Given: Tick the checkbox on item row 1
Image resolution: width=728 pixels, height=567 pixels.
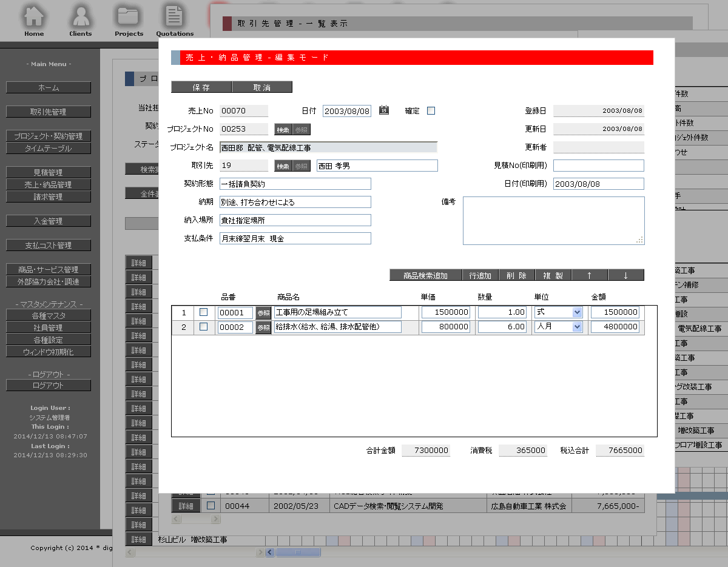Looking at the screenshot, I should click(x=203, y=312).
